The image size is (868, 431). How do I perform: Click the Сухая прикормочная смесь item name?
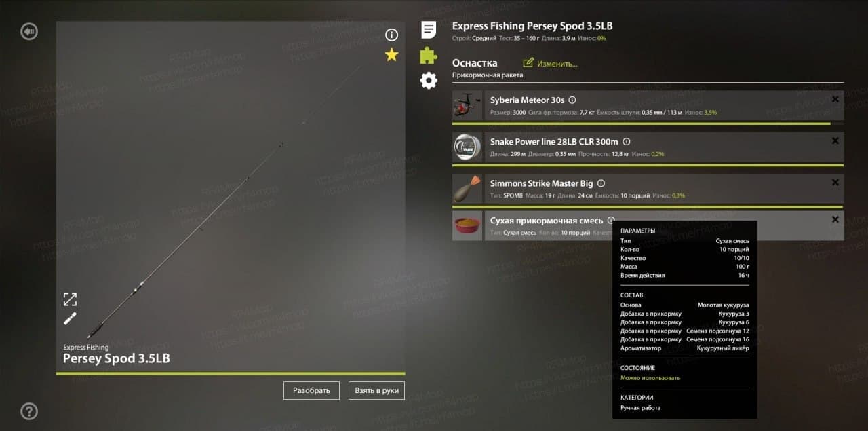point(547,221)
